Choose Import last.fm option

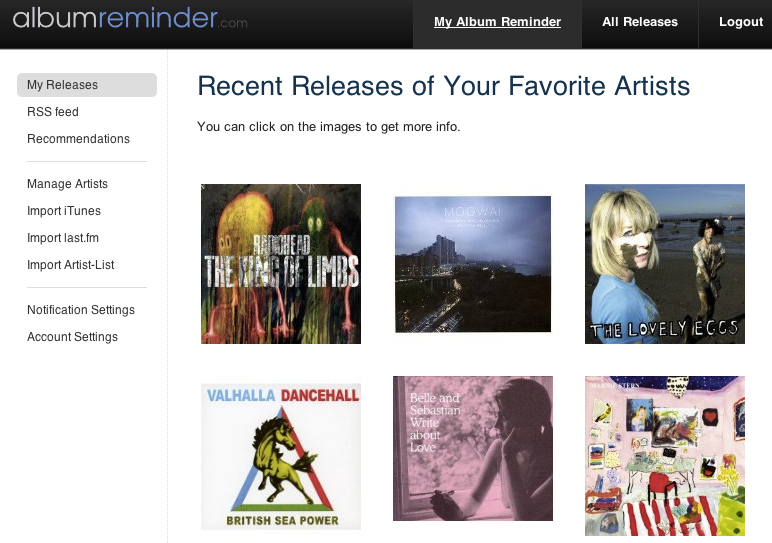[x=63, y=238]
